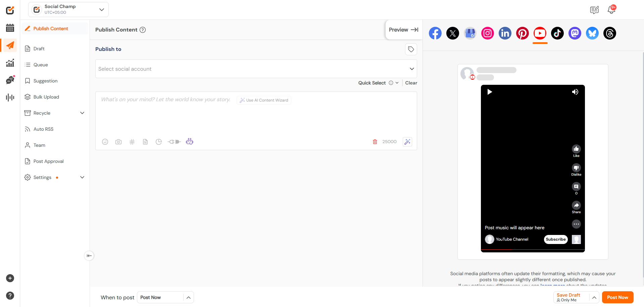Screen dimensions: 644x307
Task: Open the analytics bar-chart icon
Action: (10, 63)
